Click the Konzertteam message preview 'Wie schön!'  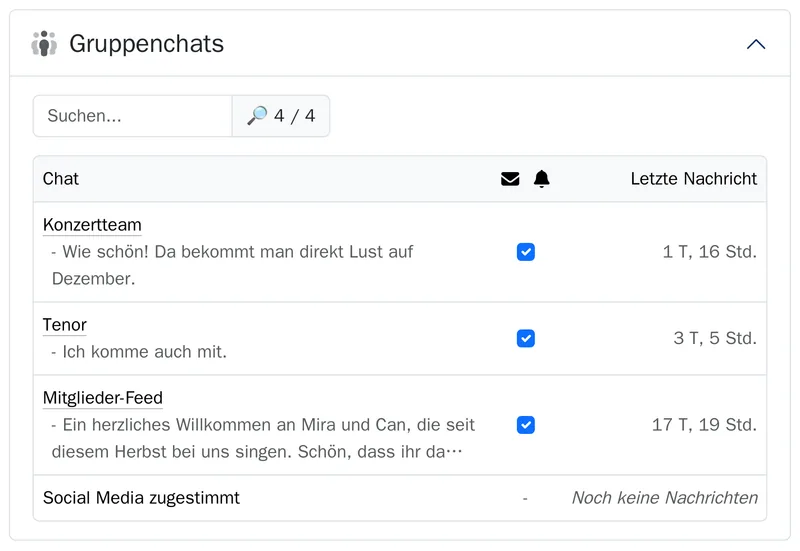point(233,265)
